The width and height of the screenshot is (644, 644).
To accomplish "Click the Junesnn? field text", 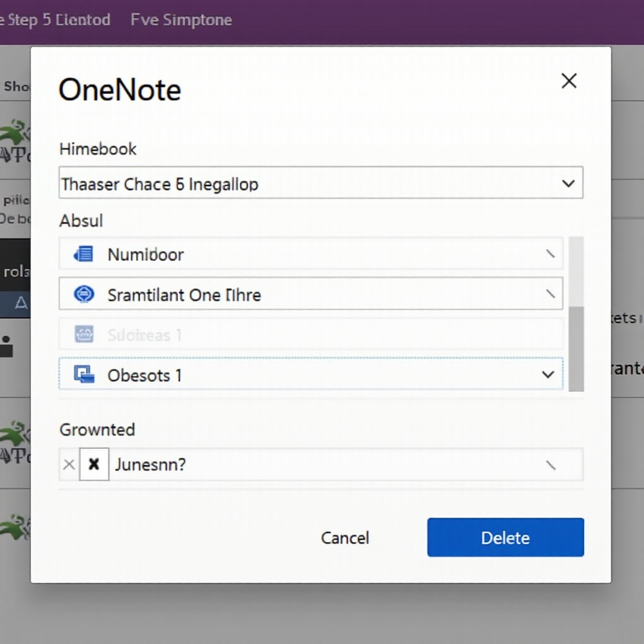I will (150, 465).
